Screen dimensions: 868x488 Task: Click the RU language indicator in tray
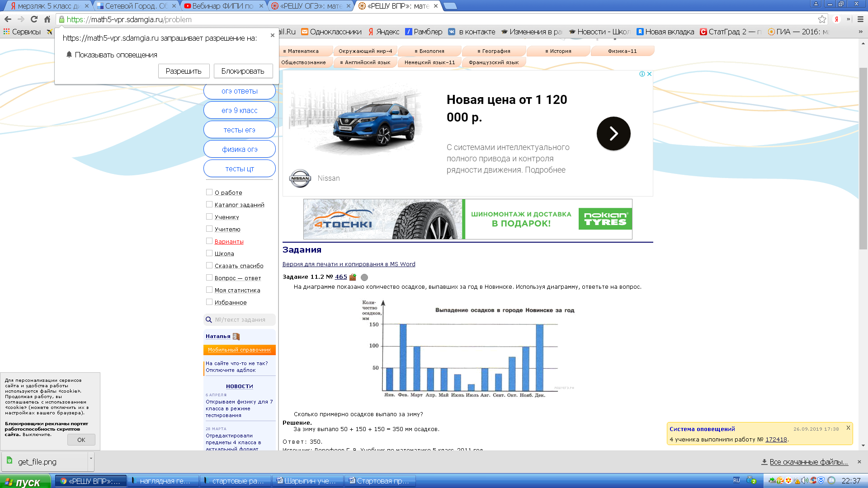[737, 480]
